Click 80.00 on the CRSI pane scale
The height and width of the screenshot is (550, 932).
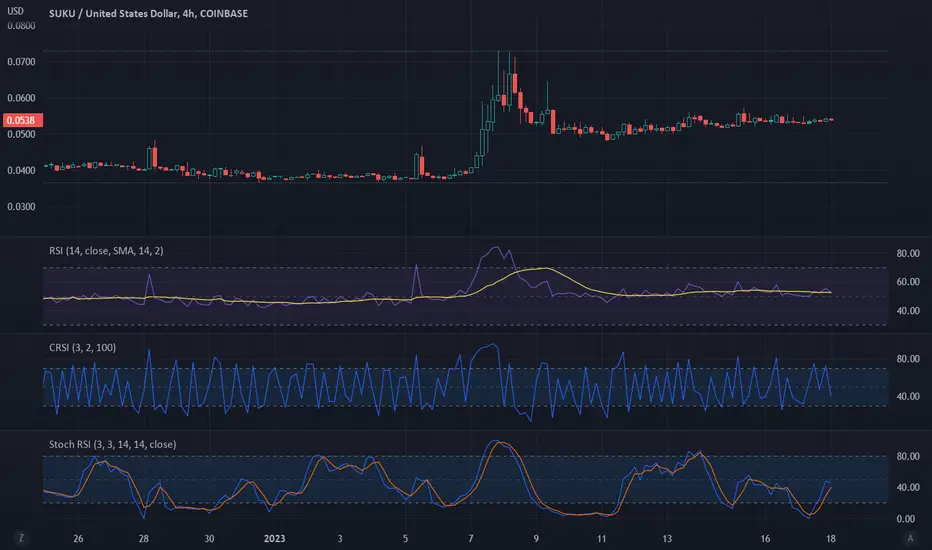(x=908, y=359)
